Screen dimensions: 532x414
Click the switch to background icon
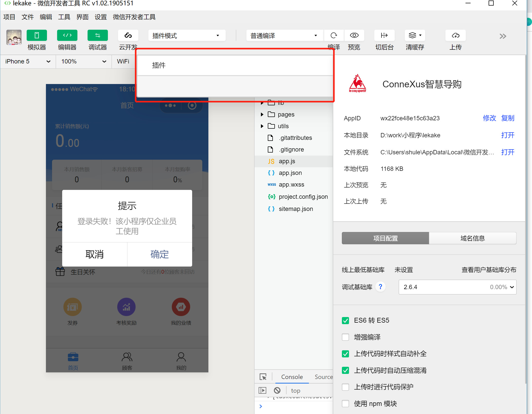384,35
